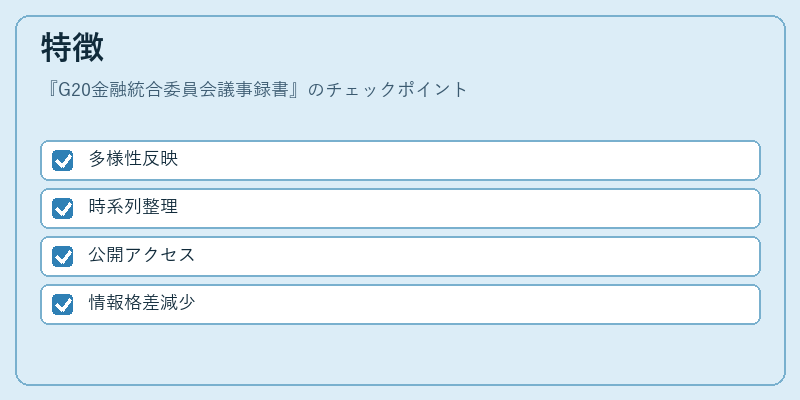Click the 情報格差減少 label text
This screenshot has width=800, height=400.
(x=141, y=303)
